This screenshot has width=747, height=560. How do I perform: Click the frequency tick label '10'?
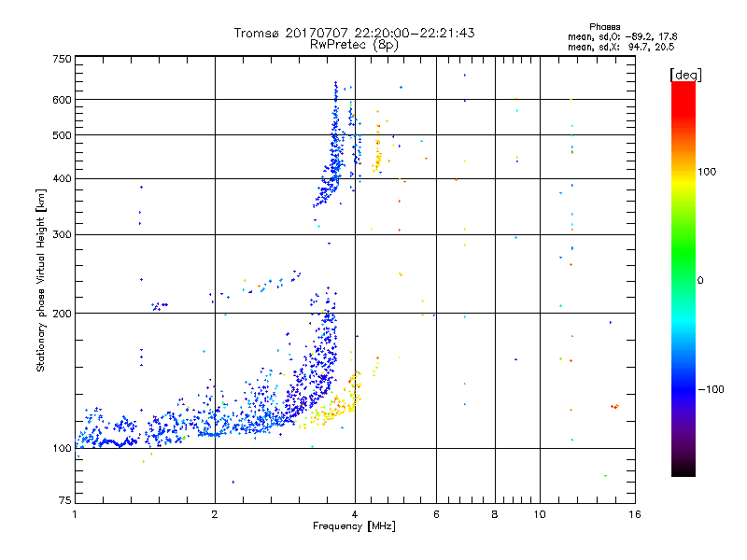pyautogui.click(x=540, y=514)
